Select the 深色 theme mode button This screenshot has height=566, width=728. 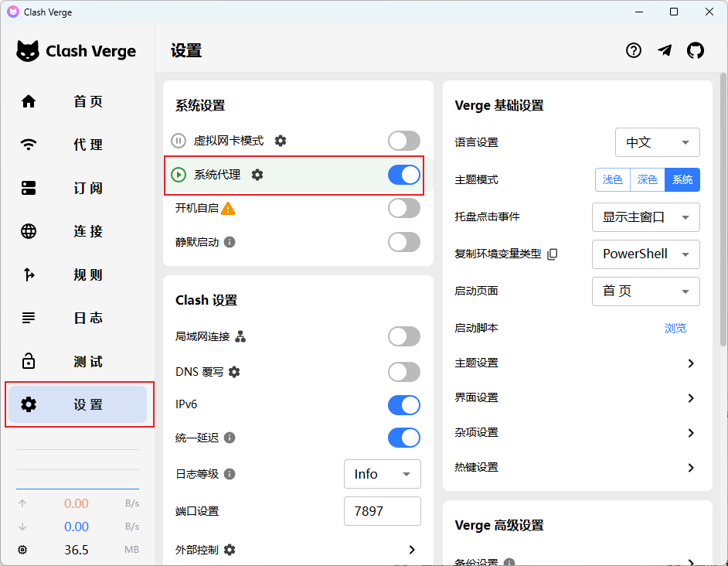pyautogui.click(x=647, y=179)
